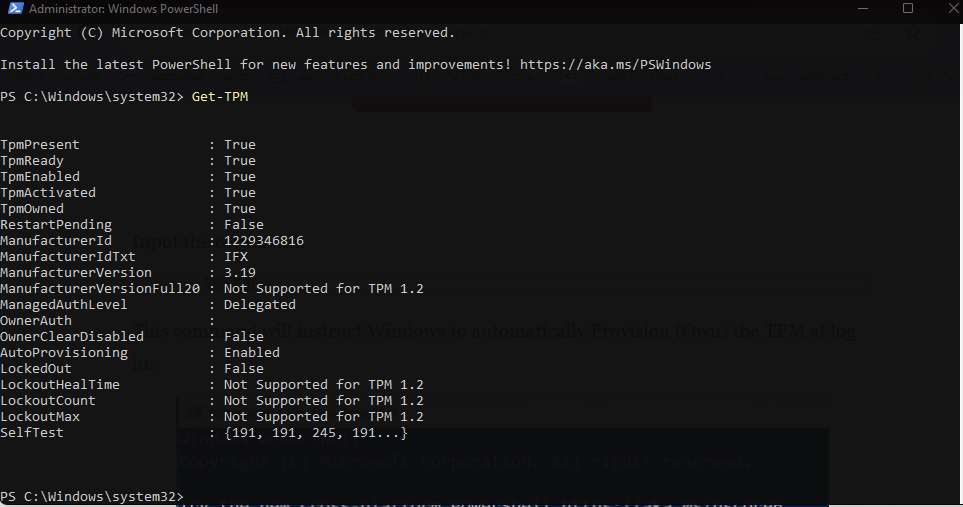Image resolution: width=963 pixels, height=507 pixels.
Task: Click the ManufacturerVersion value 3.19
Action: (240, 272)
